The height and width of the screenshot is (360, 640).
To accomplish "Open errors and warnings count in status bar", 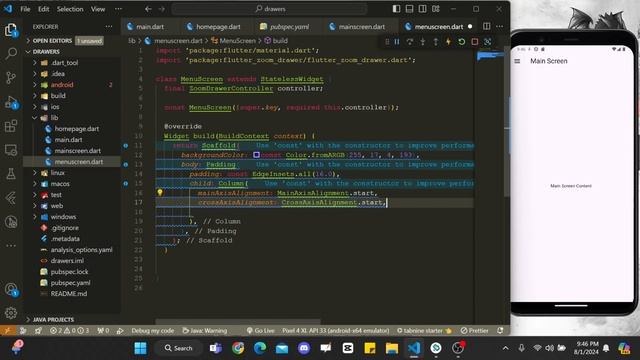I will tap(69, 331).
